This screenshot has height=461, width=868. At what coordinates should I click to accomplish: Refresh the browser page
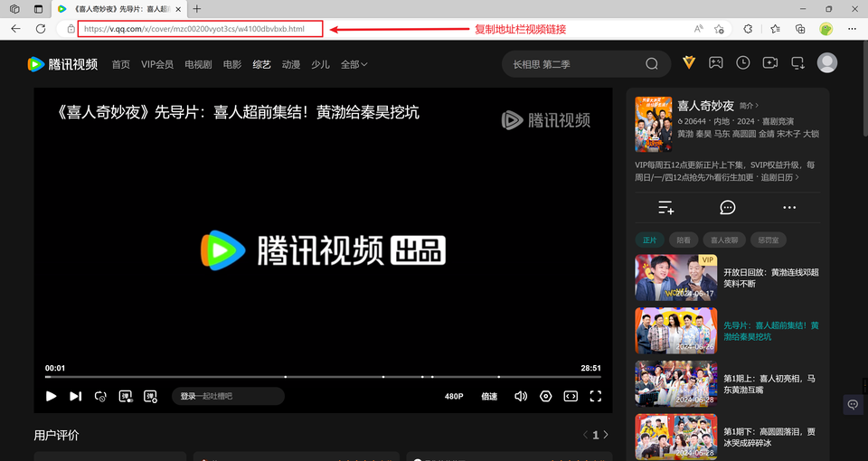41,29
